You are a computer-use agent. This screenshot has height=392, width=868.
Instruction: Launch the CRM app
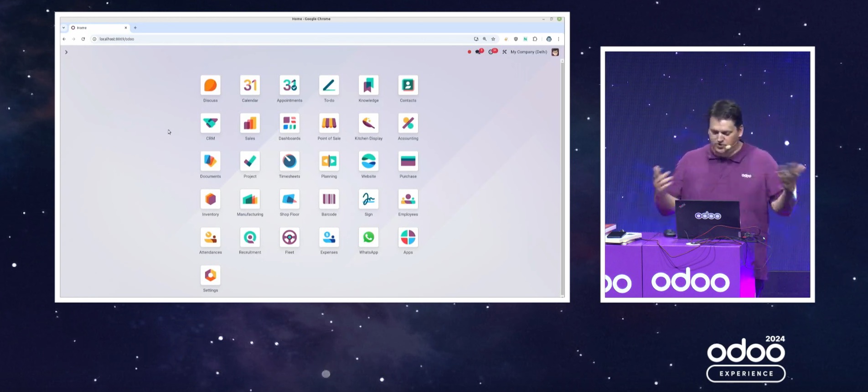tap(210, 123)
